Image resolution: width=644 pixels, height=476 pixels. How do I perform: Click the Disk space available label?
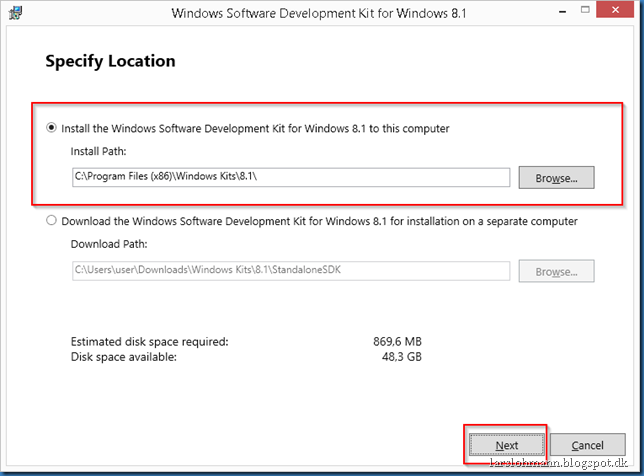[124, 357]
